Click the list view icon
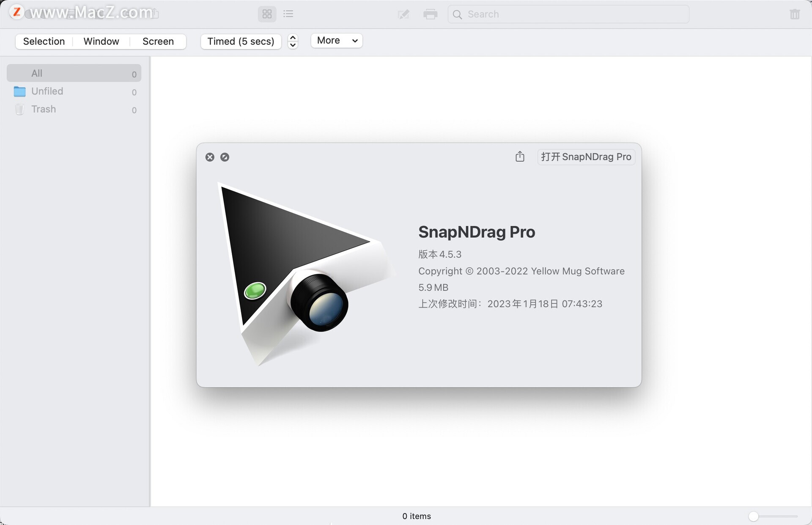The width and height of the screenshot is (812, 525). (x=288, y=14)
